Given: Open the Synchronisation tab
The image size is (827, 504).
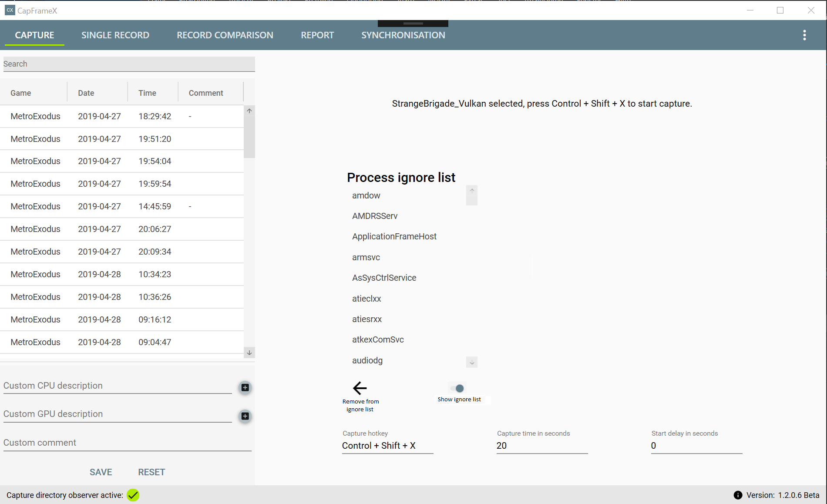Looking at the screenshot, I should (403, 35).
